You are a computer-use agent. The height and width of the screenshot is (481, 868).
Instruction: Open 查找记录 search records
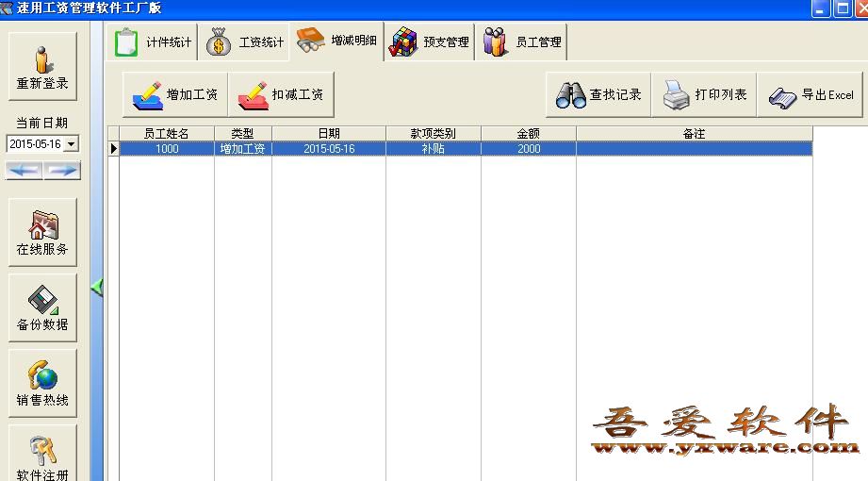[598, 94]
